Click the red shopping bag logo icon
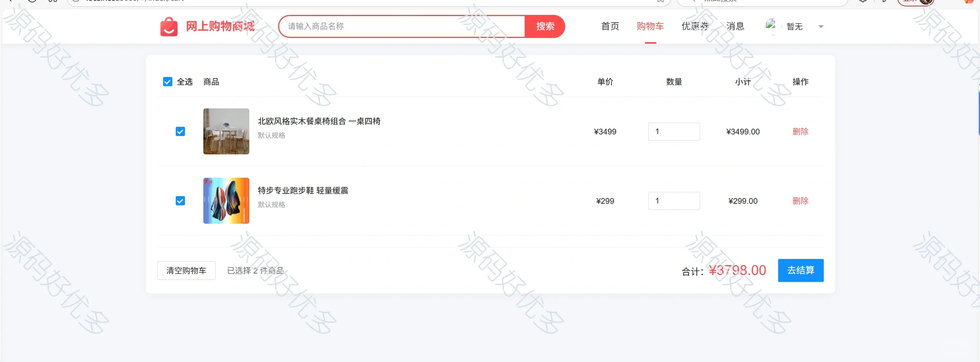Screen dimensions: 980x362 coord(169,26)
